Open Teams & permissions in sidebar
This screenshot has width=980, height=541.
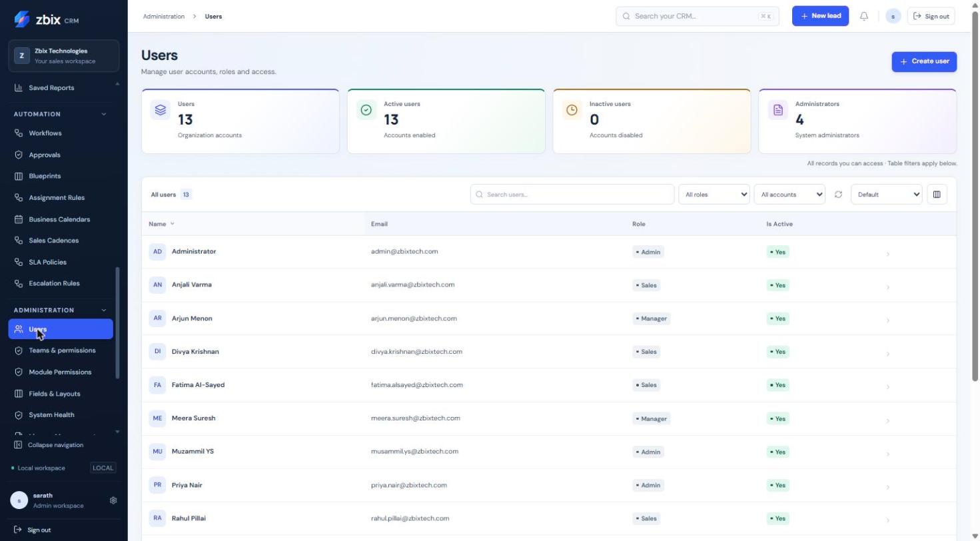61,350
